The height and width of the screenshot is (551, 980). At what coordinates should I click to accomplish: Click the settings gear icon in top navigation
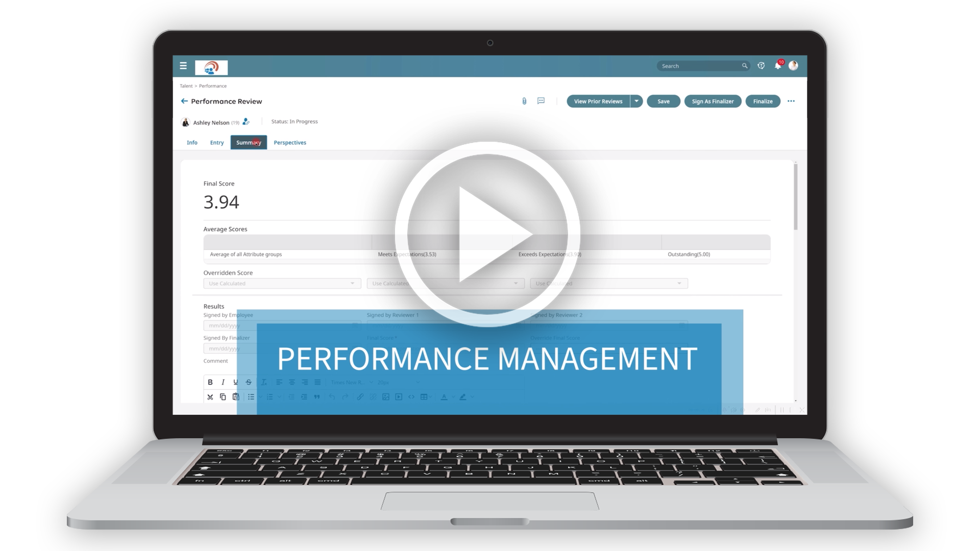pos(761,65)
